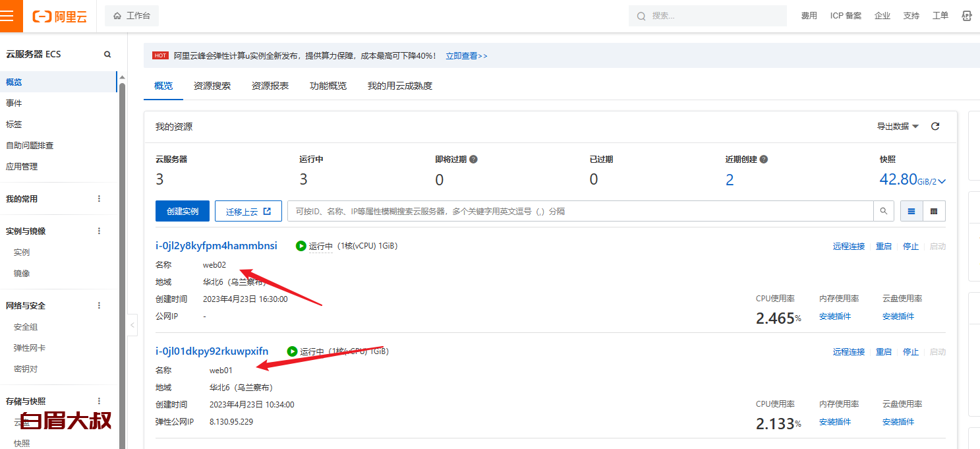Click the more-options dots beside 网络与安全

click(x=100, y=305)
